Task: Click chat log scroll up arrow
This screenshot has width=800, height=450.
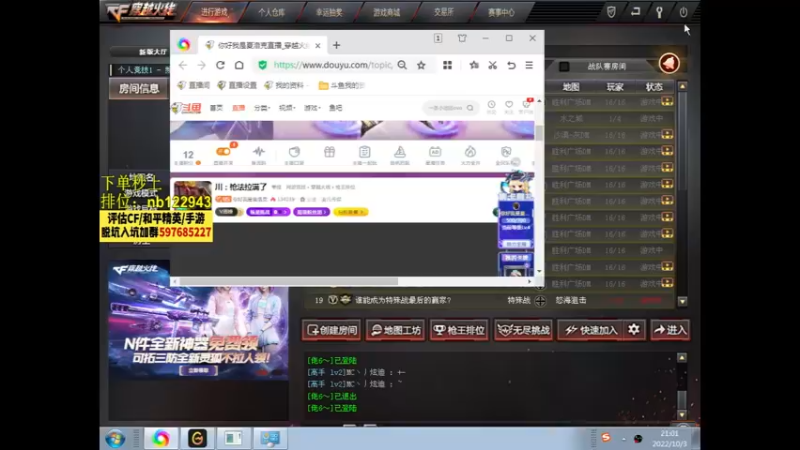Action: click(x=682, y=358)
